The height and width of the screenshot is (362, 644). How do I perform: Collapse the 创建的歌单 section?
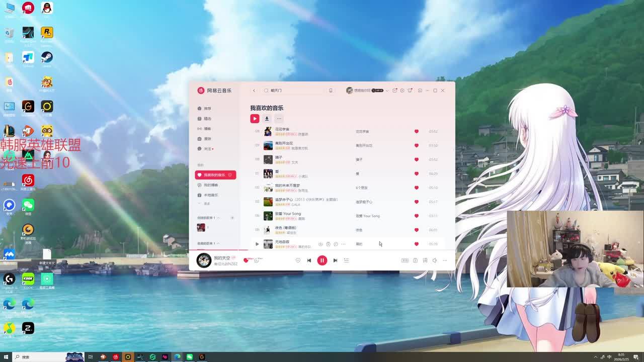pyautogui.click(x=219, y=218)
